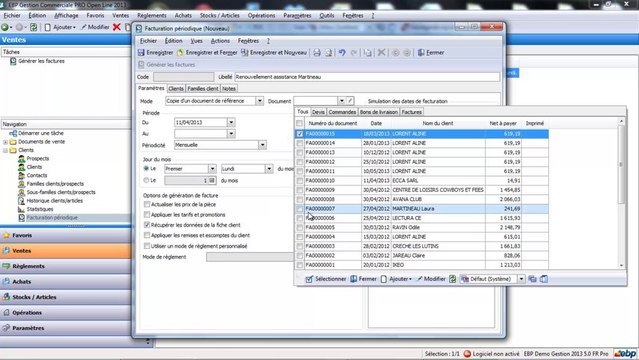
Task: Open the Document dropdown arrow
Action: tap(342, 101)
